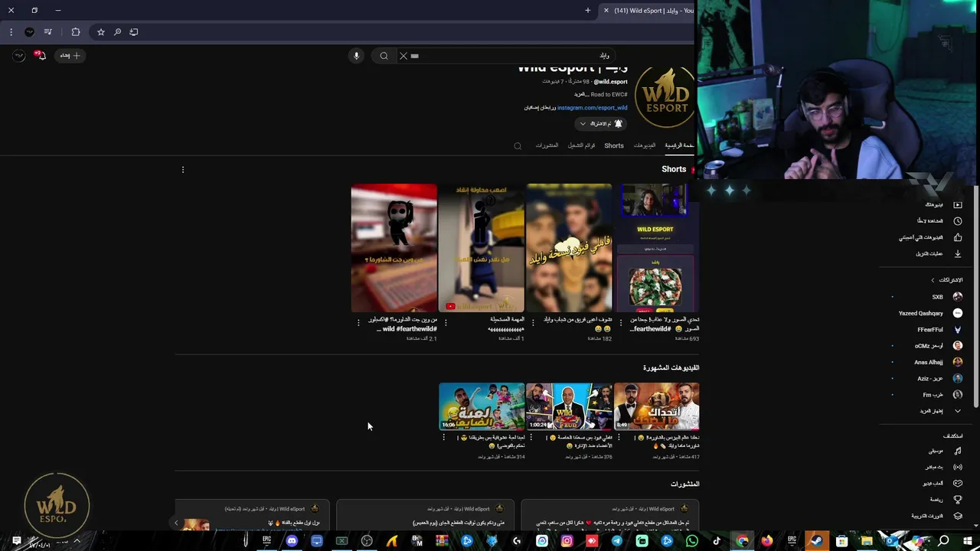Click the voice search microphone icon
Viewport: 980px width, 551px height.
[x=356, y=56]
